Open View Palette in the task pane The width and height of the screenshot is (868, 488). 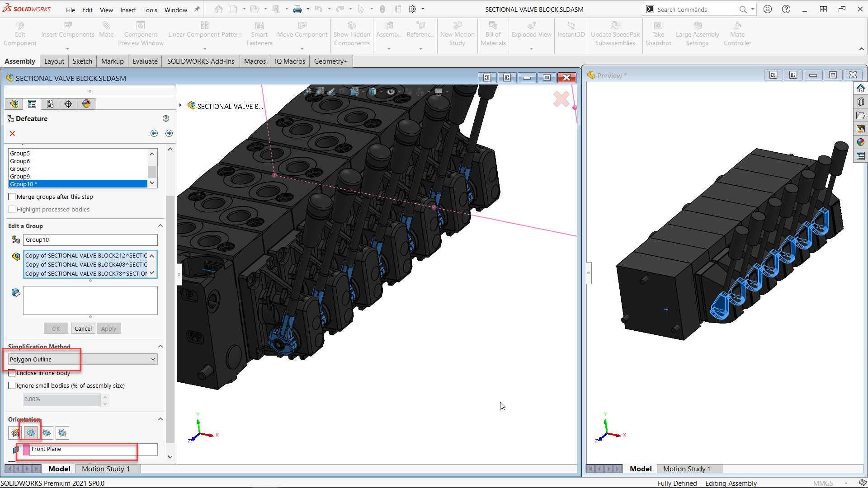pos(861,129)
